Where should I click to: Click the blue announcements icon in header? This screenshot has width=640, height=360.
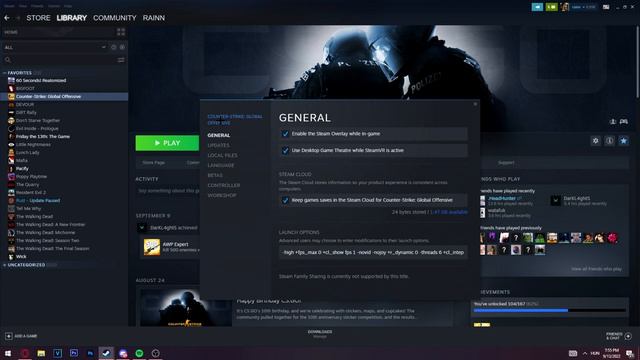tap(537, 7)
